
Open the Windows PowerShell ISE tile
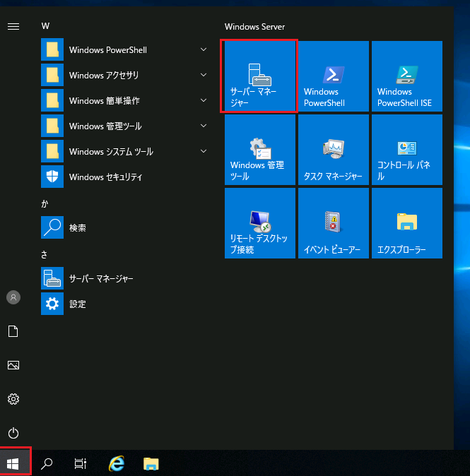coord(406,76)
